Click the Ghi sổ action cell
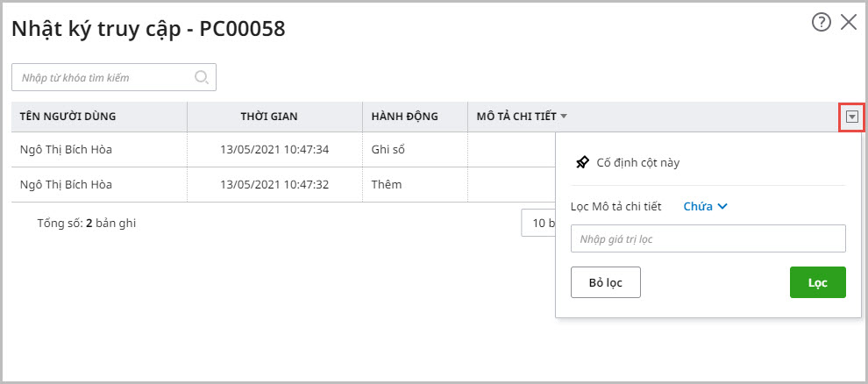This screenshot has height=384, width=868. pyautogui.click(x=388, y=149)
